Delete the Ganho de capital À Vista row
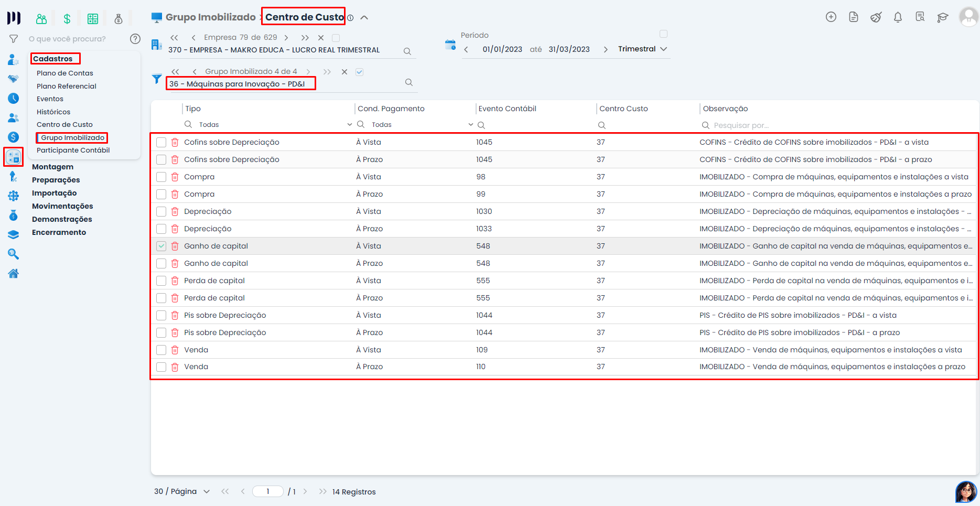This screenshot has width=980, height=506. tap(175, 246)
